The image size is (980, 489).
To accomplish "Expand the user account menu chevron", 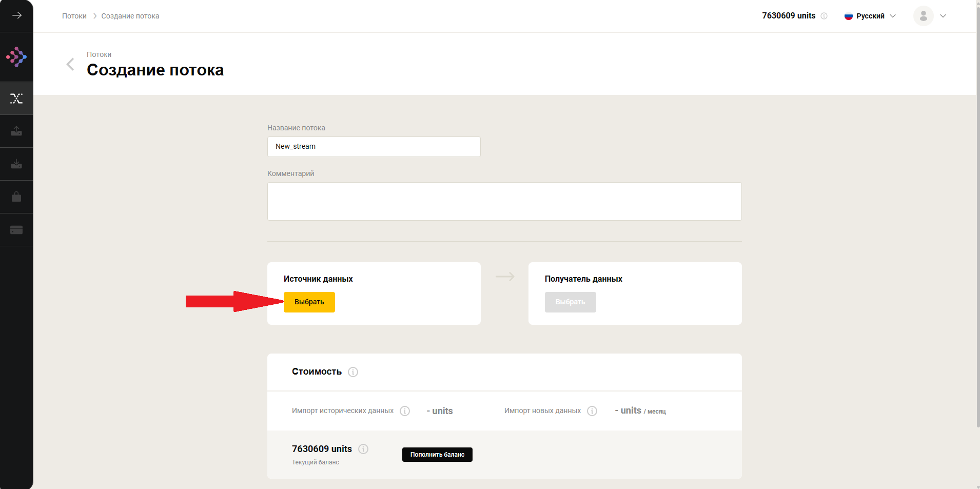I will pyautogui.click(x=943, y=16).
